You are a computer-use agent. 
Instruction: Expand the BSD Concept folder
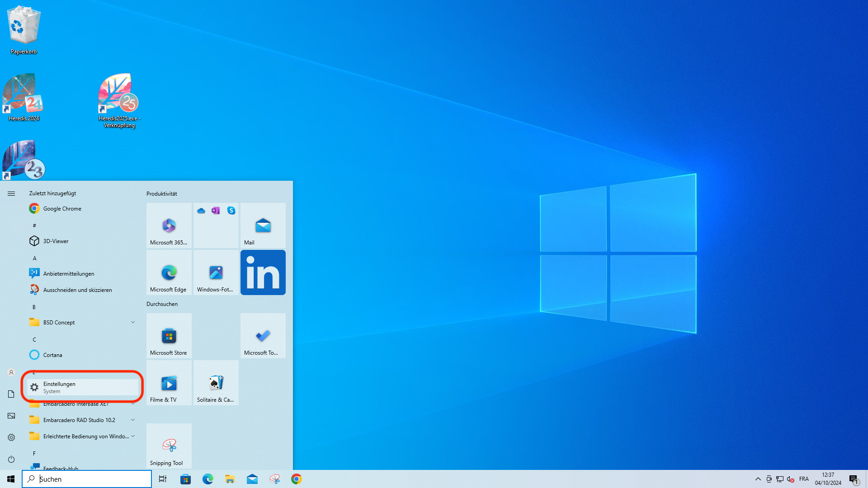point(59,322)
